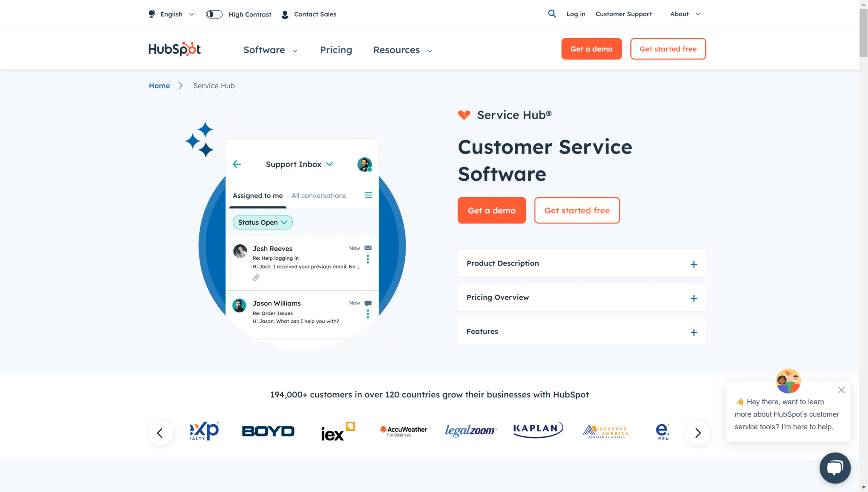Switch to All conversations tab
The image size is (868, 492).
click(319, 196)
